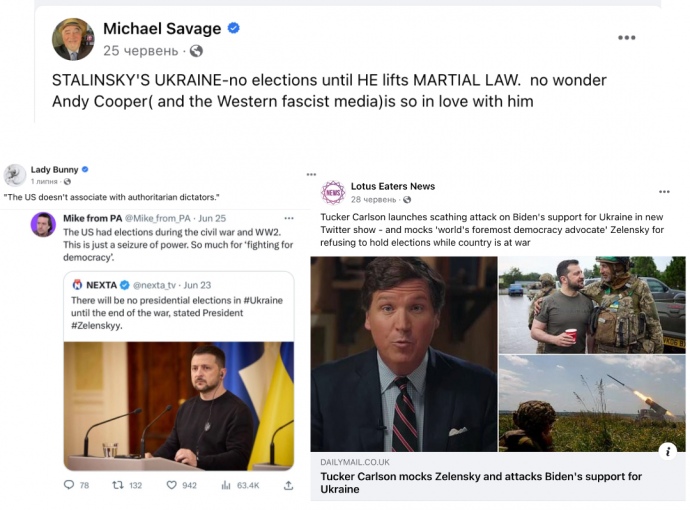Click the Tucker Carlson article photo

[404, 354]
